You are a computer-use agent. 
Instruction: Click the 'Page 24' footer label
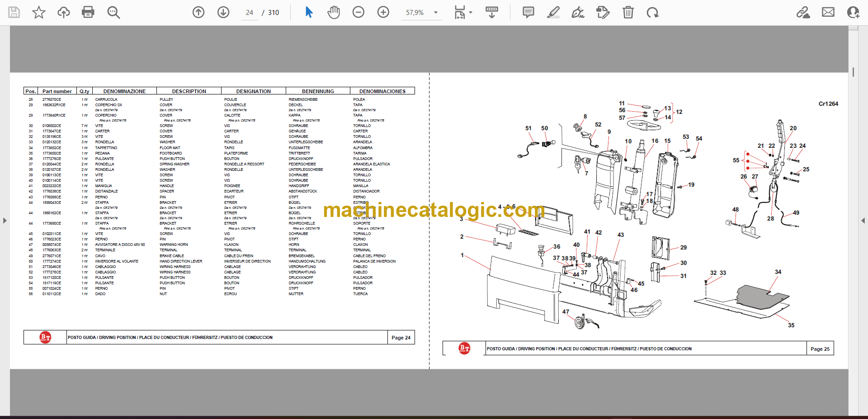[x=401, y=338]
